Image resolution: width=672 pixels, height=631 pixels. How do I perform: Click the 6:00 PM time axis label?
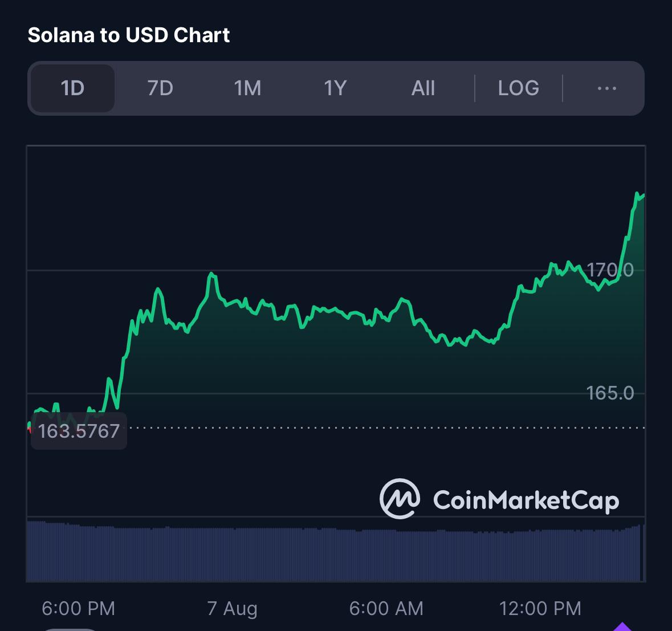coord(79,608)
